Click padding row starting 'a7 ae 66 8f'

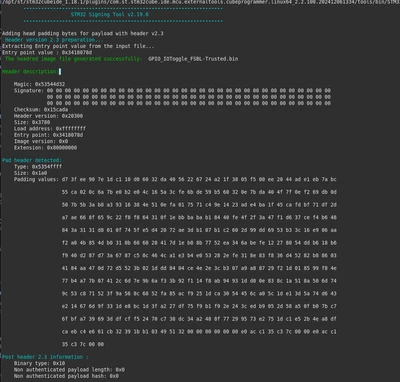199,217
